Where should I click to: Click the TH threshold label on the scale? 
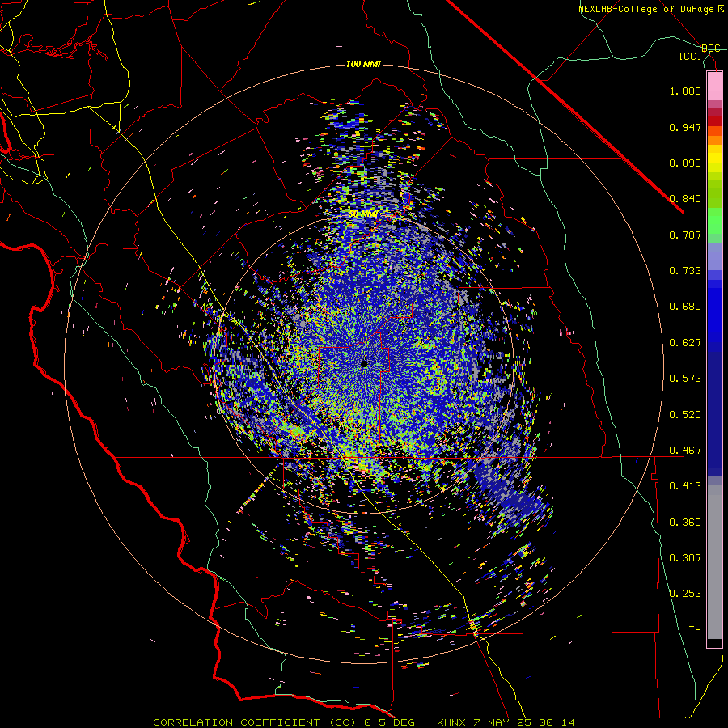(695, 630)
